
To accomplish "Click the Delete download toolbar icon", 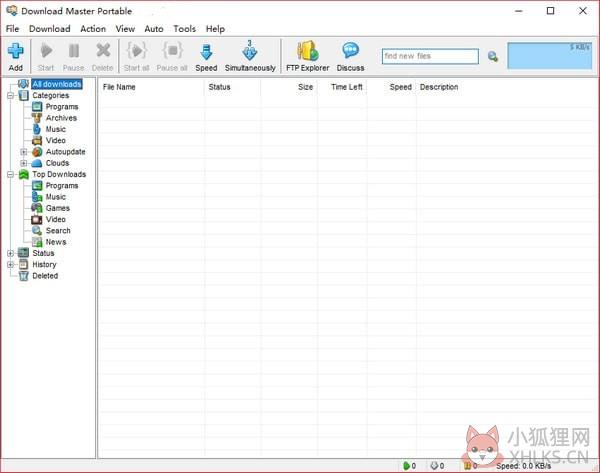I will tap(103, 51).
